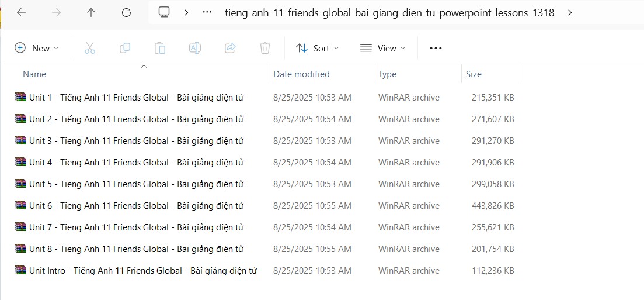
Task: Select the Unit 7 archive icon
Action: (x=20, y=227)
